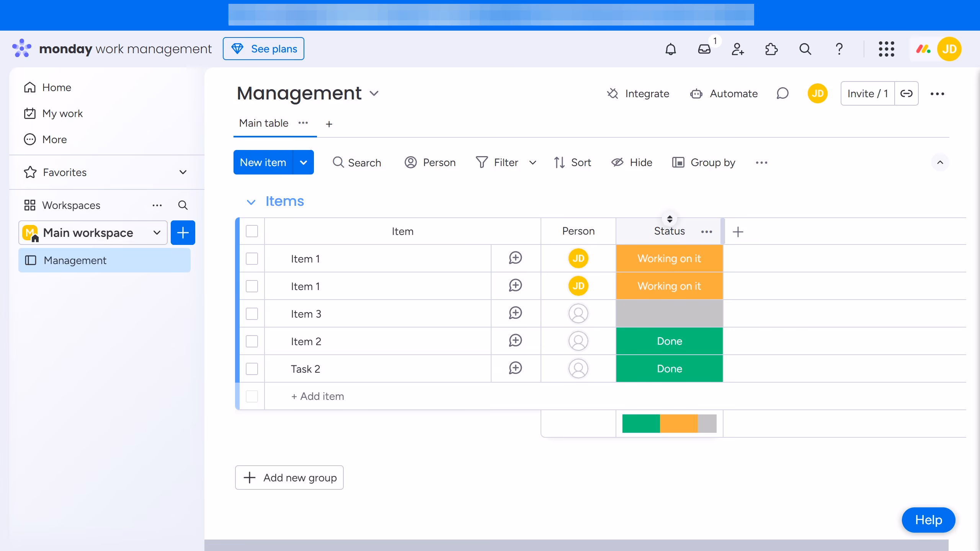Click the New item button
The width and height of the screenshot is (980, 551).
click(263, 162)
